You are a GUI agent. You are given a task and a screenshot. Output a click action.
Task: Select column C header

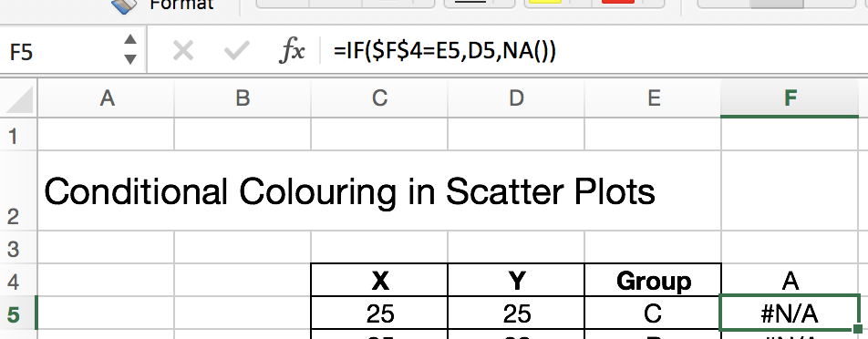pyautogui.click(x=379, y=98)
